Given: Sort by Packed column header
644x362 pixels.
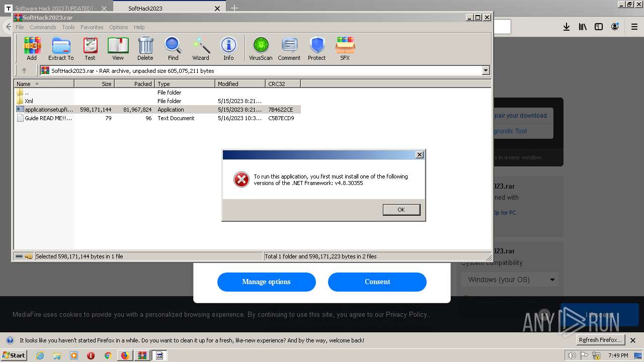Looking at the screenshot, I should pyautogui.click(x=135, y=84).
